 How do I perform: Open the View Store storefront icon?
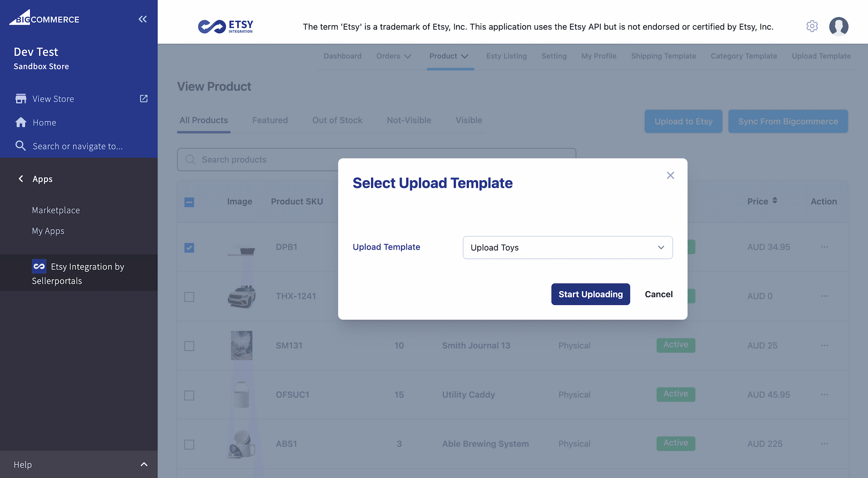click(x=21, y=99)
